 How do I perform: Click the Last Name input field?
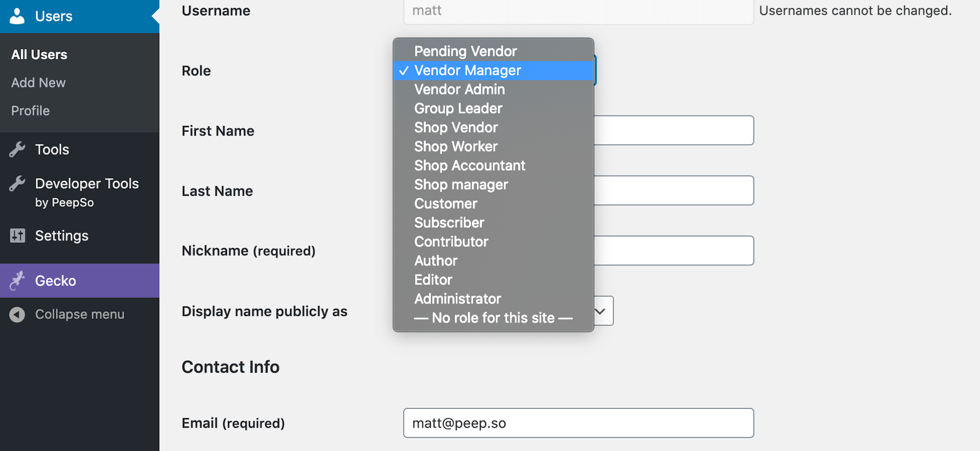[x=673, y=190]
